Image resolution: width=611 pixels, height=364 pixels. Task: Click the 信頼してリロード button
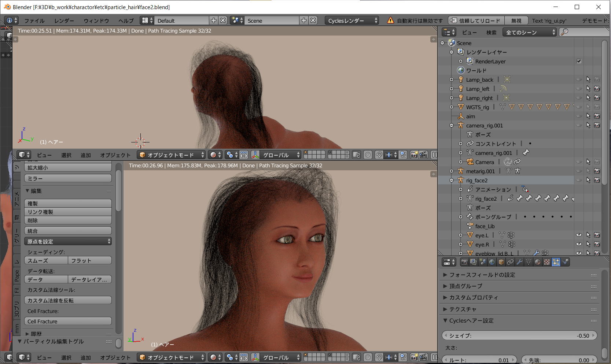point(476,21)
